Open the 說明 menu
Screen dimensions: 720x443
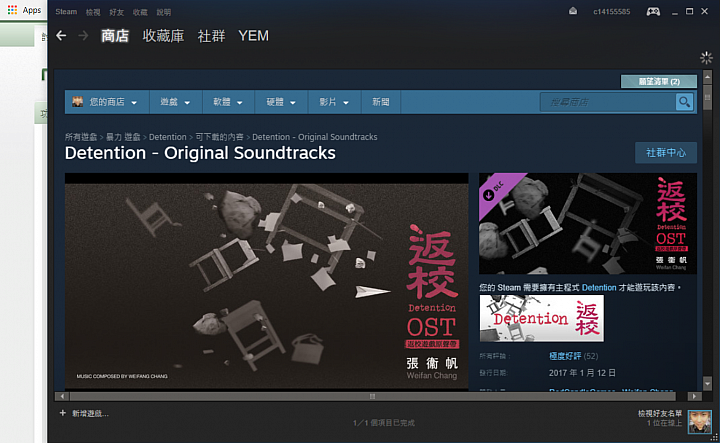(x=163, y=12)
